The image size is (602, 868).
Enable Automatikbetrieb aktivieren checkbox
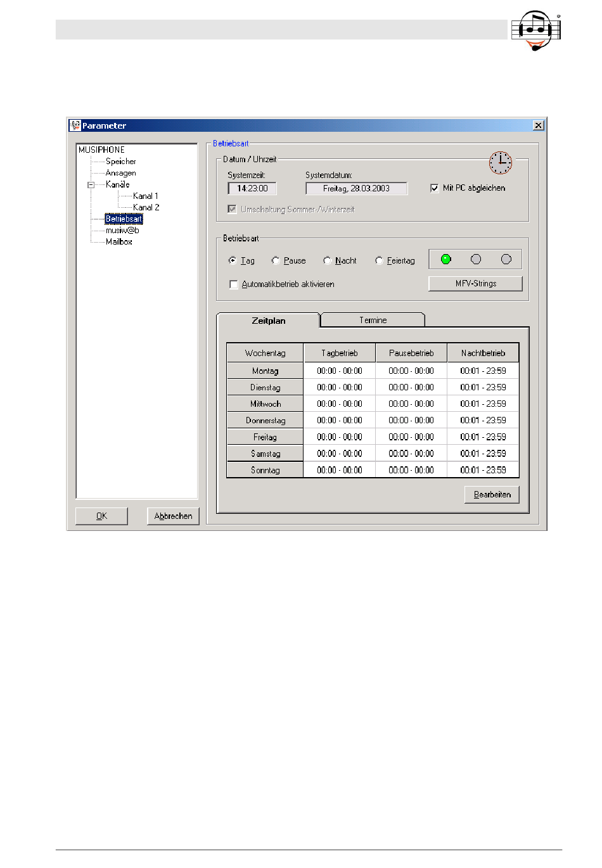coord(233,284)
